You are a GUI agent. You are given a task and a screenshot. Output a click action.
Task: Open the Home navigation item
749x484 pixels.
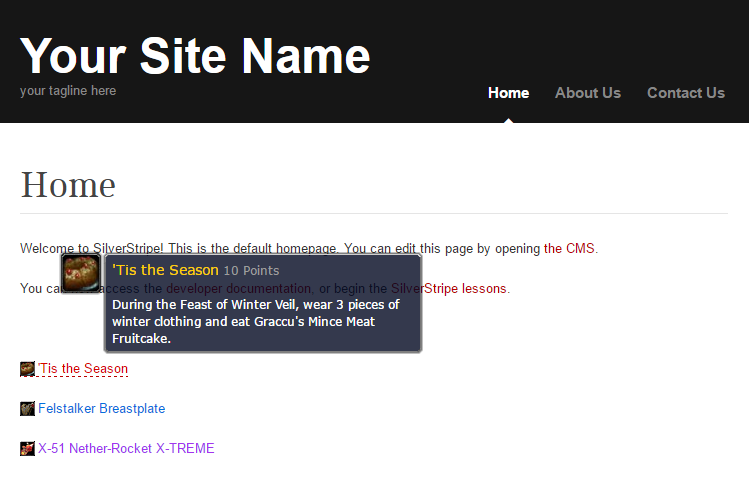point(508,93)
